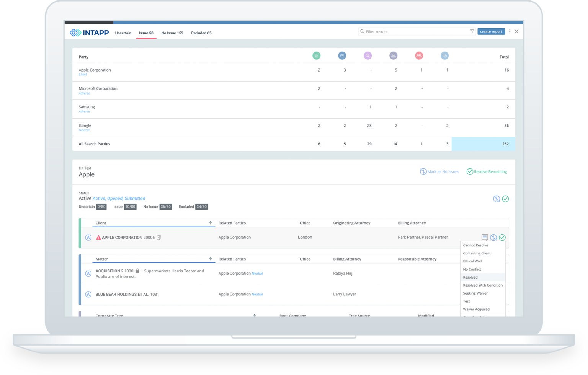Click the green document category icon

pyautogui.click(x=316, y=56)
